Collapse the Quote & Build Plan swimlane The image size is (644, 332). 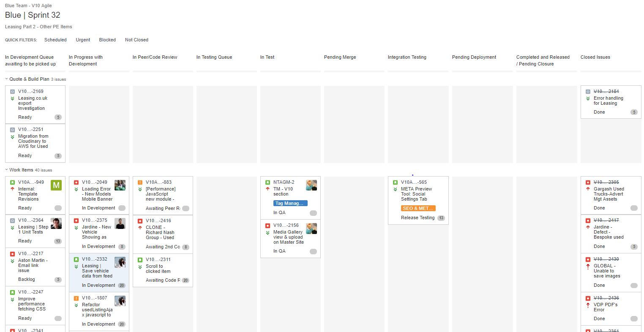(x=6, y=79)
